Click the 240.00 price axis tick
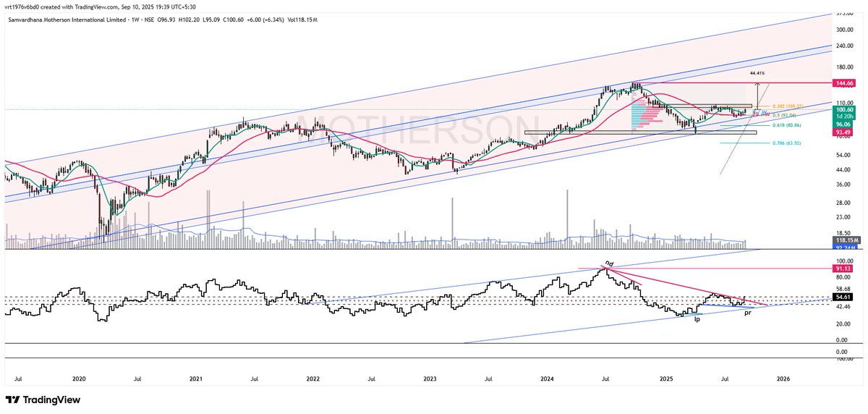This screenshot has height=414, width=868. point(843,46)
